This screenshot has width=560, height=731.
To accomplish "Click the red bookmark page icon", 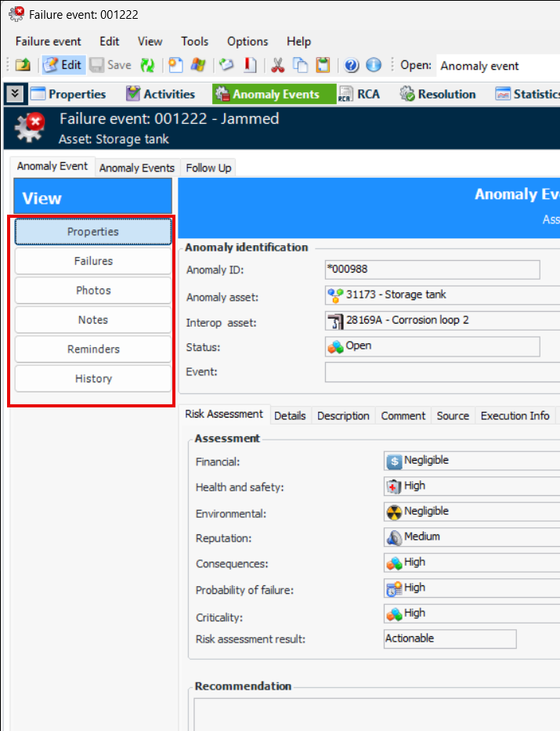I will tap(250, 65).
